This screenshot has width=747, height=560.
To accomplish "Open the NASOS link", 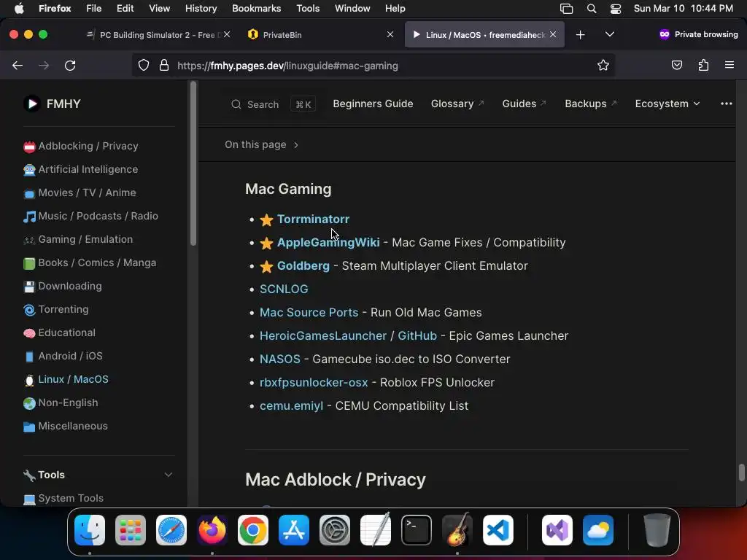I will tap(279, 359).
